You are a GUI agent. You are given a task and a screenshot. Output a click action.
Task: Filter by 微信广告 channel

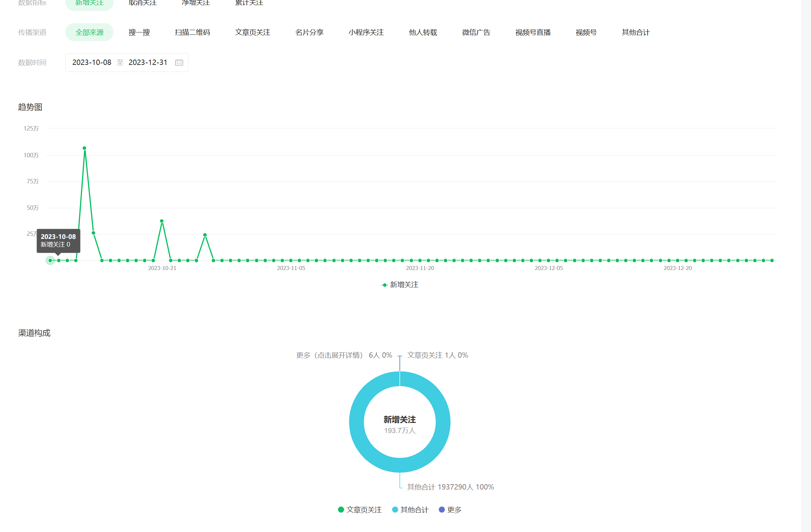[x=476, y=32]
